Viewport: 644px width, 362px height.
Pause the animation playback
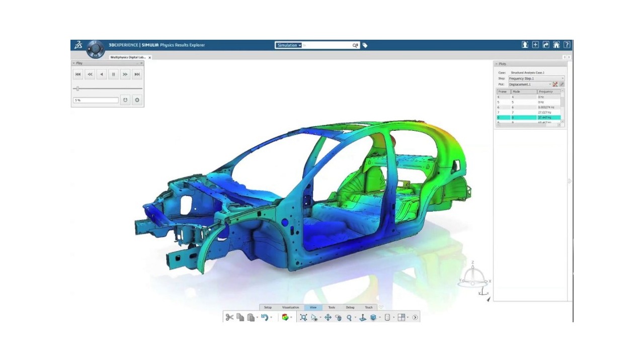113,74
